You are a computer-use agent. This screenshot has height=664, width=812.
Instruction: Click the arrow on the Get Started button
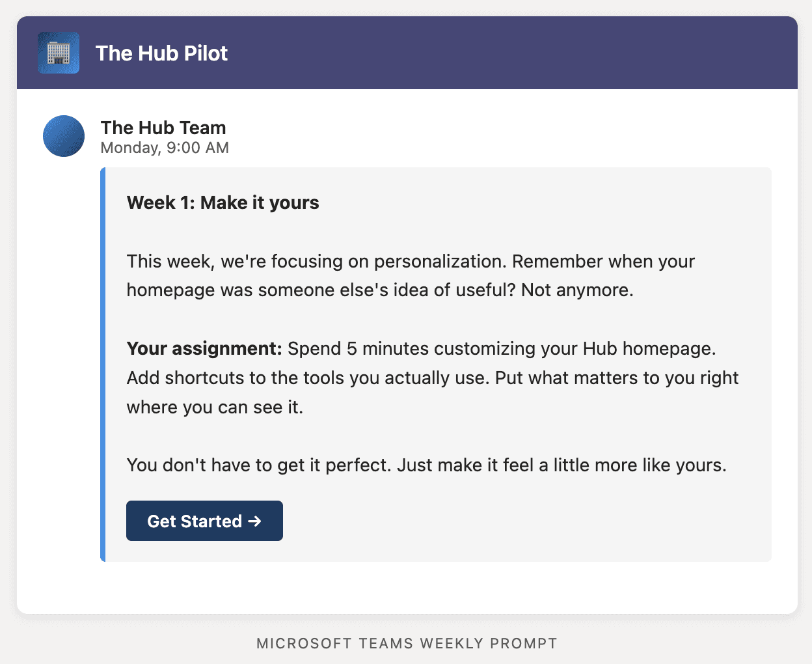[254, 521]
